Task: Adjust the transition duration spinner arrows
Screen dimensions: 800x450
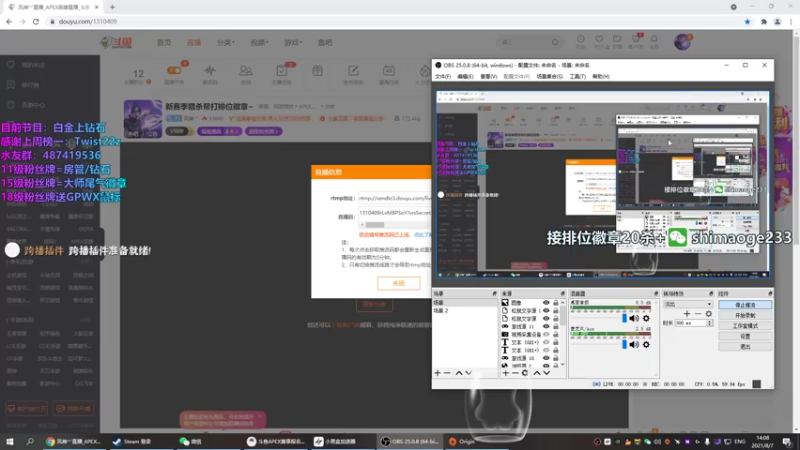Action: (709, 323)
